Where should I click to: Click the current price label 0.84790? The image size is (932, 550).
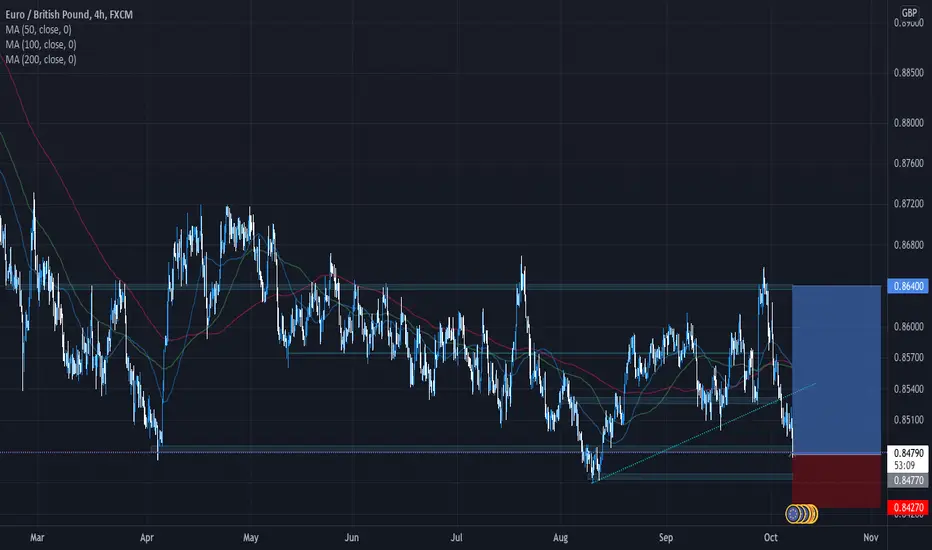point(908,453)
